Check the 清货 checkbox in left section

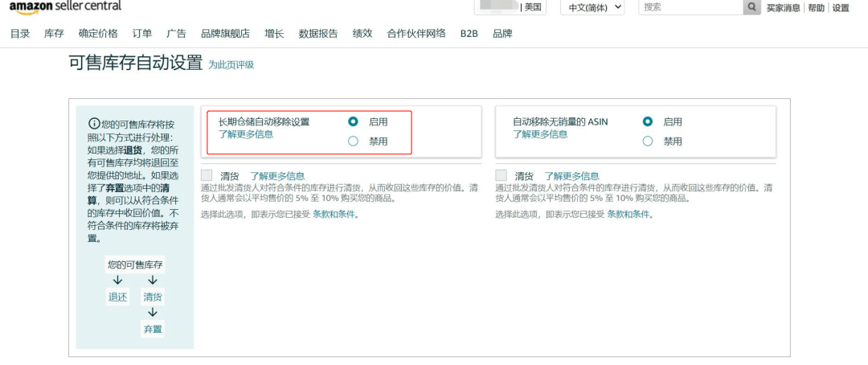(x=207, y=175)
